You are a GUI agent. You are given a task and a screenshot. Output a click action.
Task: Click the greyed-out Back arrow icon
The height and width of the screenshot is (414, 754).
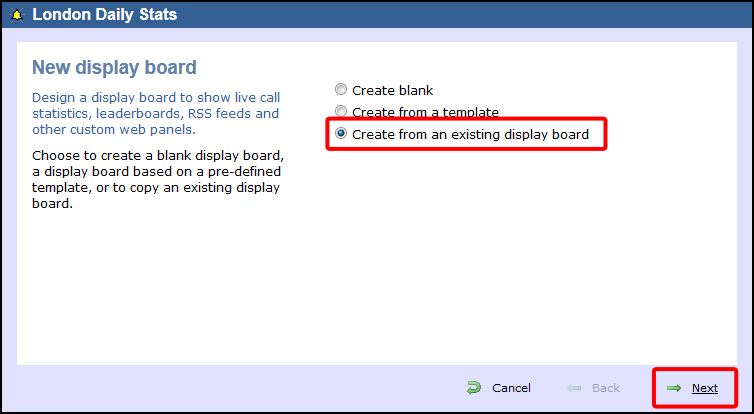pos(574,388)
